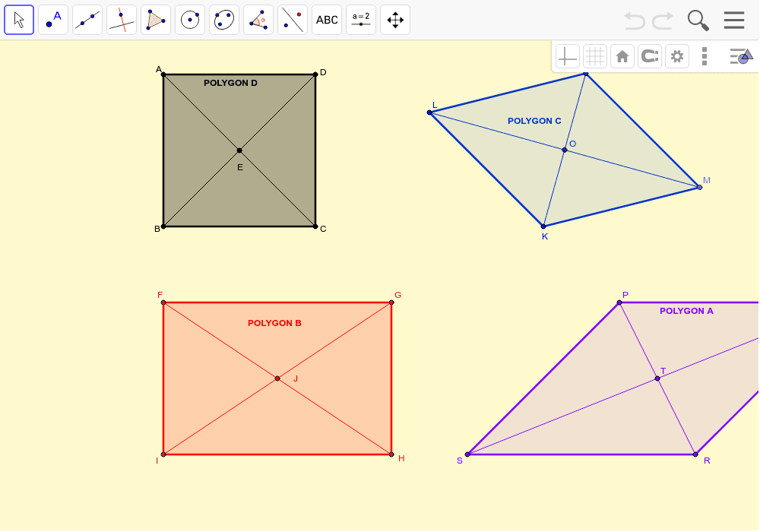760x532 pixels.
Task: Choose the ABC Text tool
Action: [x=327, y=20]
